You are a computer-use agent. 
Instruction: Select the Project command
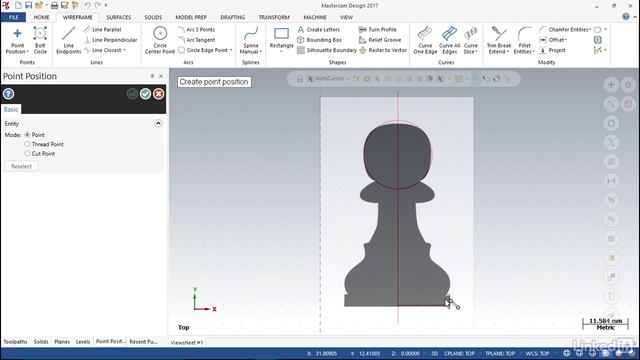[553, 50]
